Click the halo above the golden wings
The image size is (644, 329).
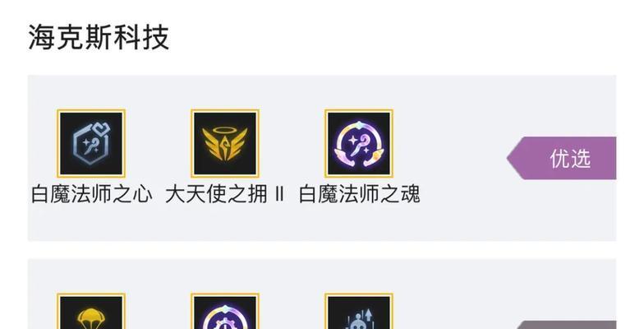[225, 130]
